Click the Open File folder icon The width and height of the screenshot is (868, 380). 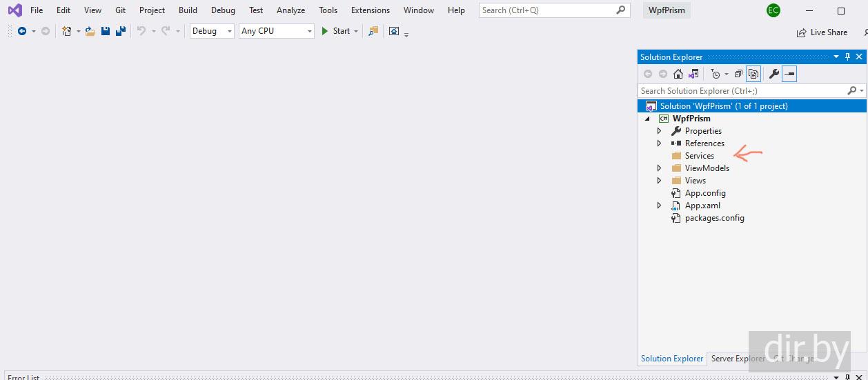pos(90,31)
